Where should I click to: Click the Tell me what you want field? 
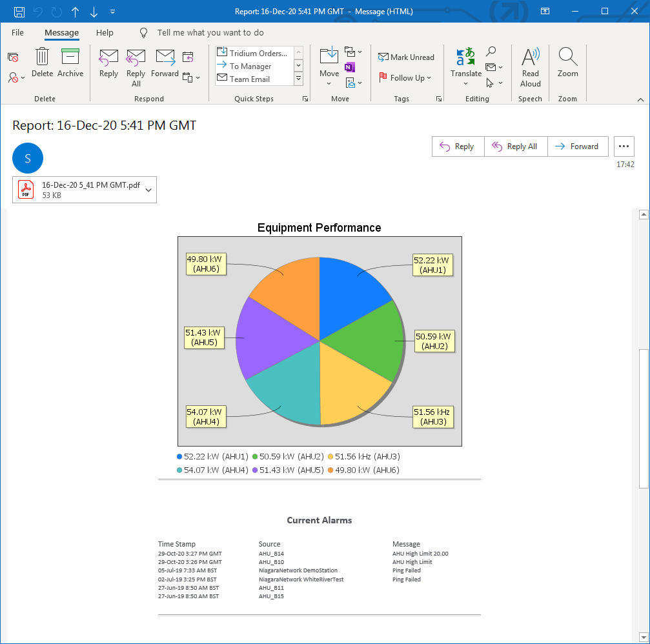[210, 33]
